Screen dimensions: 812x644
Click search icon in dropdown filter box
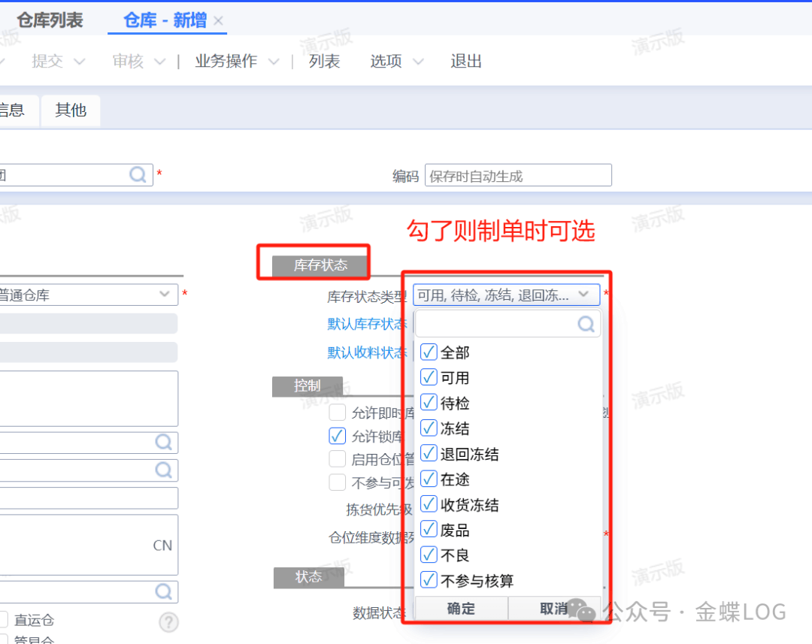(586, 324)
